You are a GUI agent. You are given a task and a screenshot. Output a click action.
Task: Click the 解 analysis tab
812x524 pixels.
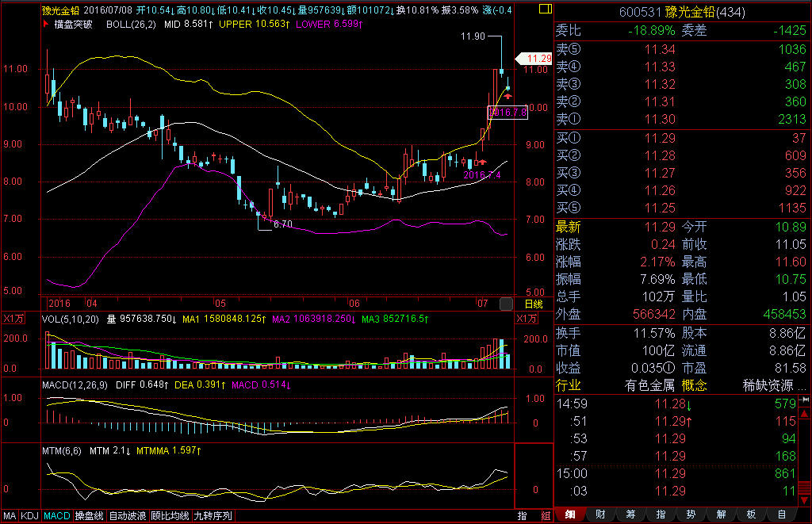[x=720, y=514]
